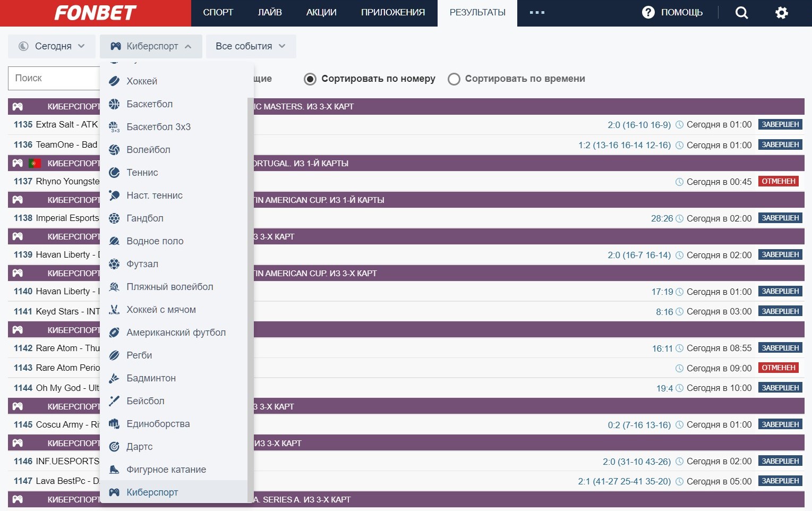Open the АКЦИИ tab
The width and height of the screenshot is (812, 511).
click(321, 13)
